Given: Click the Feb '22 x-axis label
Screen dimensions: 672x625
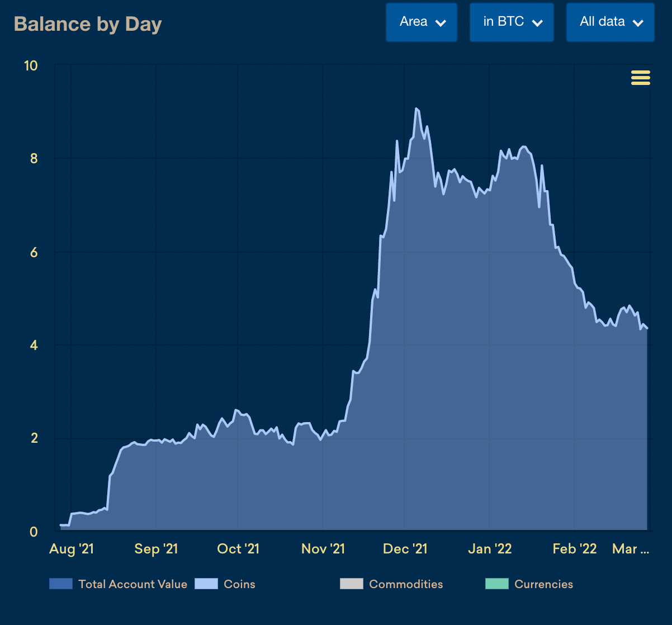Looking at the screenshot, I should pyautogui.click(x=574, y=549).
